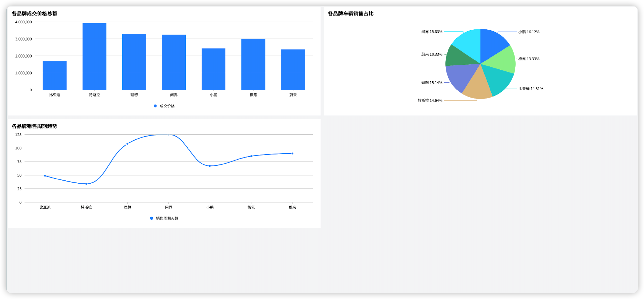Screen dimensions: 644x299
Task: Select the 特斯拉 bar in the bar chart
Action: point(94,57)
